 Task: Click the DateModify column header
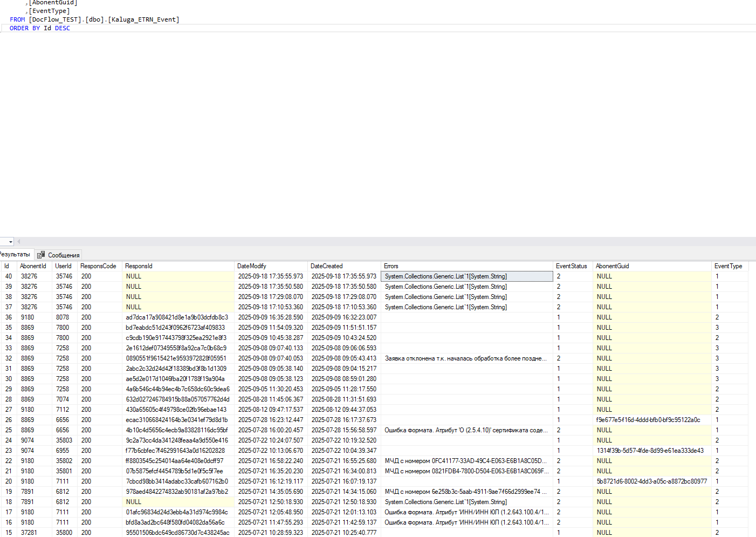pyautogui.click(x=271, y=266)
